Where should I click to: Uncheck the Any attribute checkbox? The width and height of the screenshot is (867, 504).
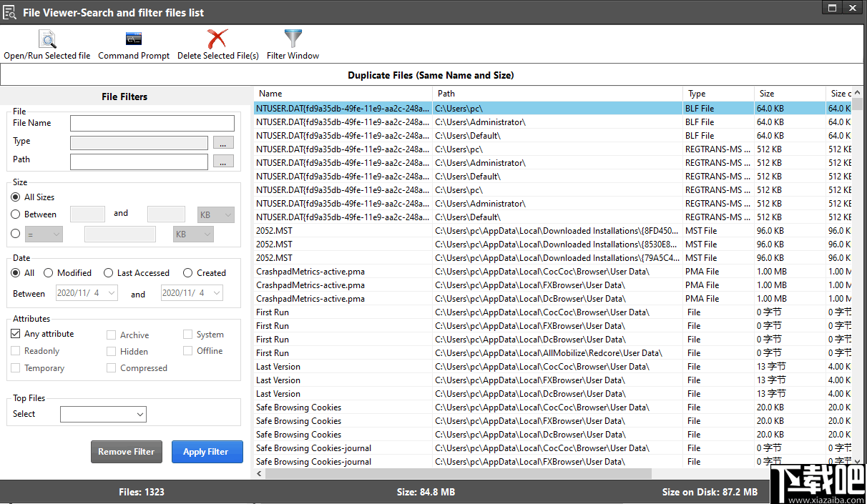[x=15, y=333]
